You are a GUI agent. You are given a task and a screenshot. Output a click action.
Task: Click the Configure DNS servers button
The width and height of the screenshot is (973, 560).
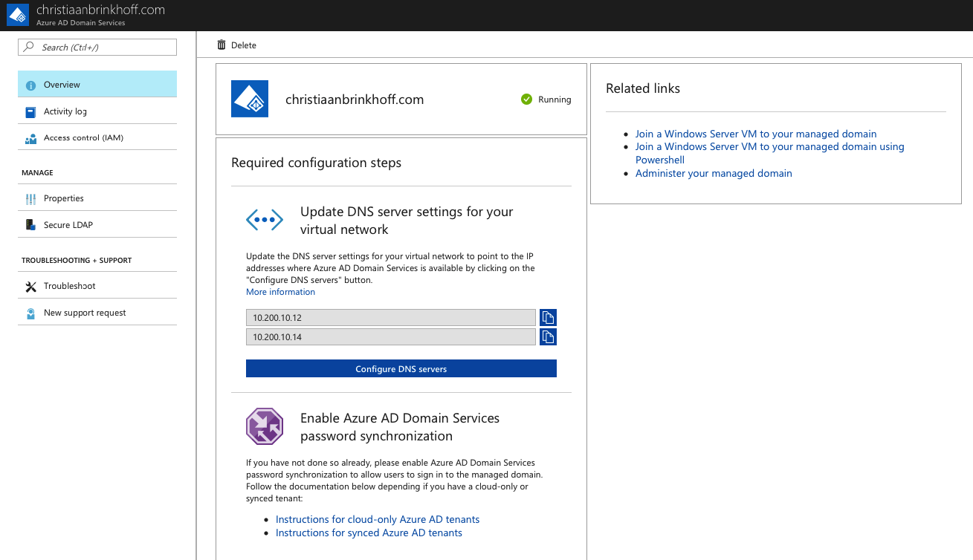[401, 368]
